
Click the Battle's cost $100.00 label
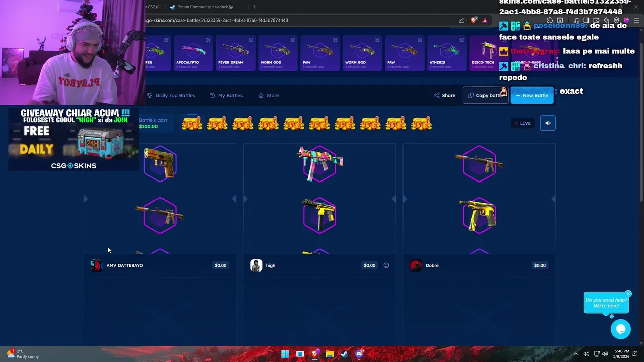(153, 123)
